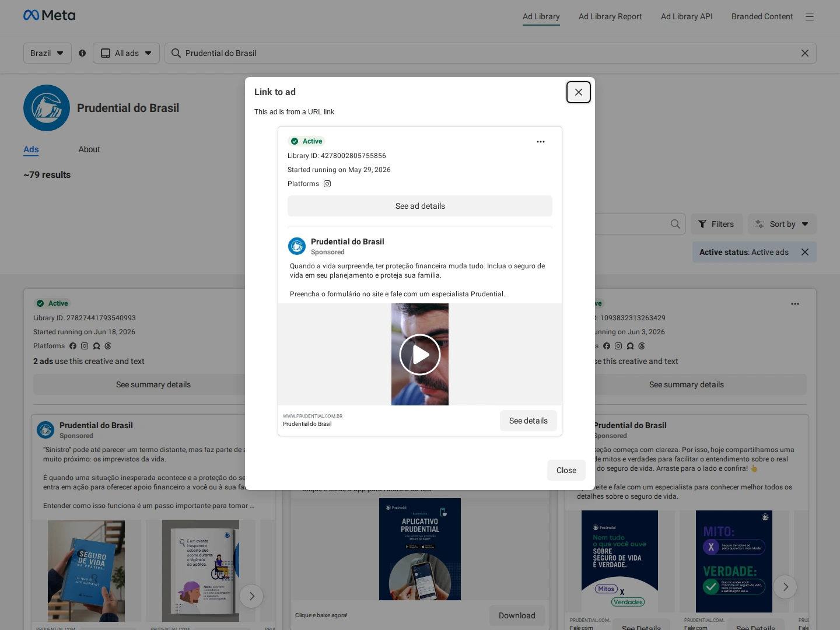Click the text "This ad is from a URL link"
Image resolution: width=840 pixels, height=630 pixels.
point(294,112)
